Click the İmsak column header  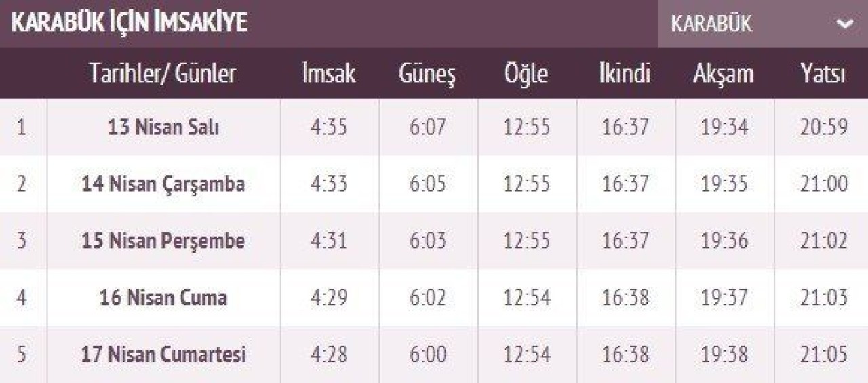click(x=329, y=74)
